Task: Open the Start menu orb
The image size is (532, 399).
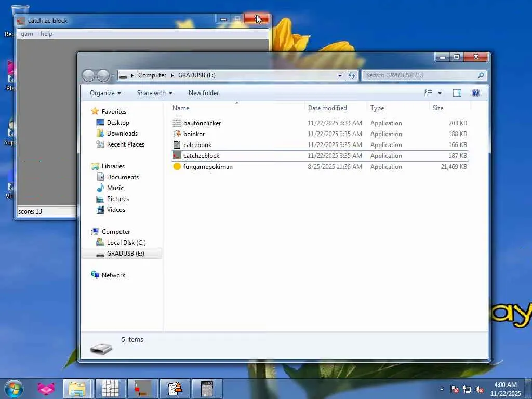Action: pos(14,389)
